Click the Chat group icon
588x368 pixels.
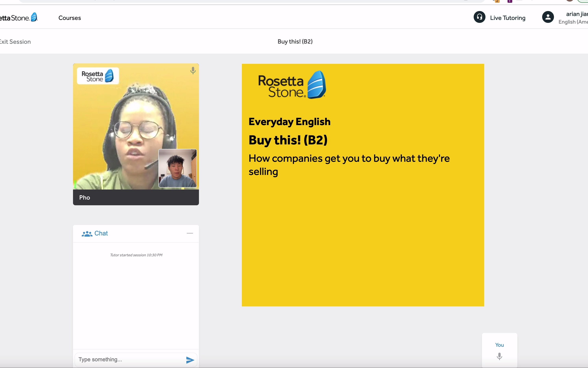coord(87,234)
